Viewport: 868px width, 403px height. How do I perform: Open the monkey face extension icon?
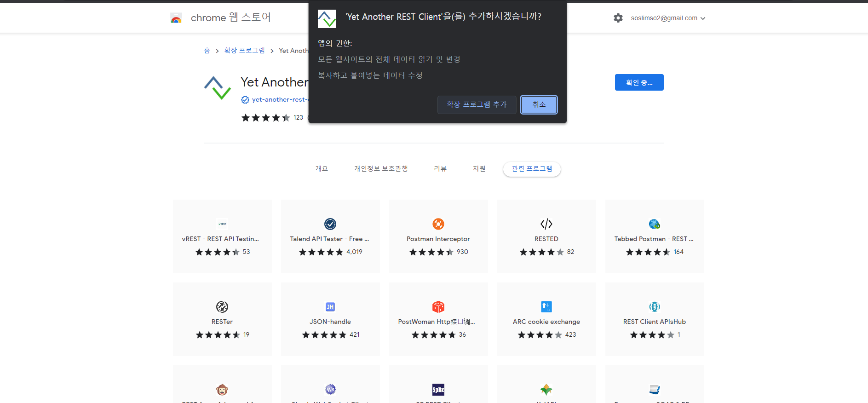(222, 390)
